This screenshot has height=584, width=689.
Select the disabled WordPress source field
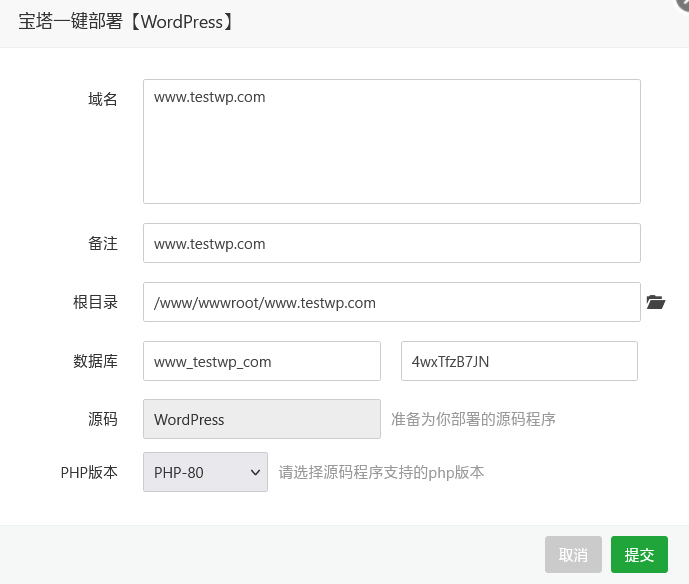(x=262, y=419)
